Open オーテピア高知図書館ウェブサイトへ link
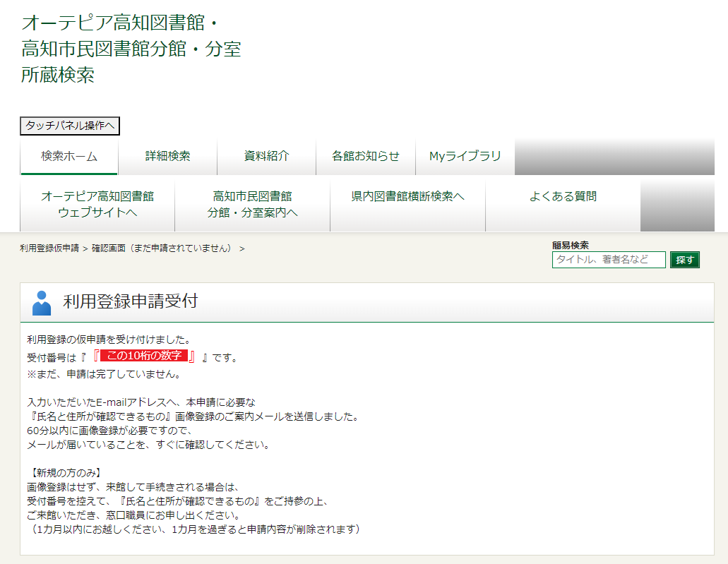This screenshot has width=728, height=564. coord(97,205)
